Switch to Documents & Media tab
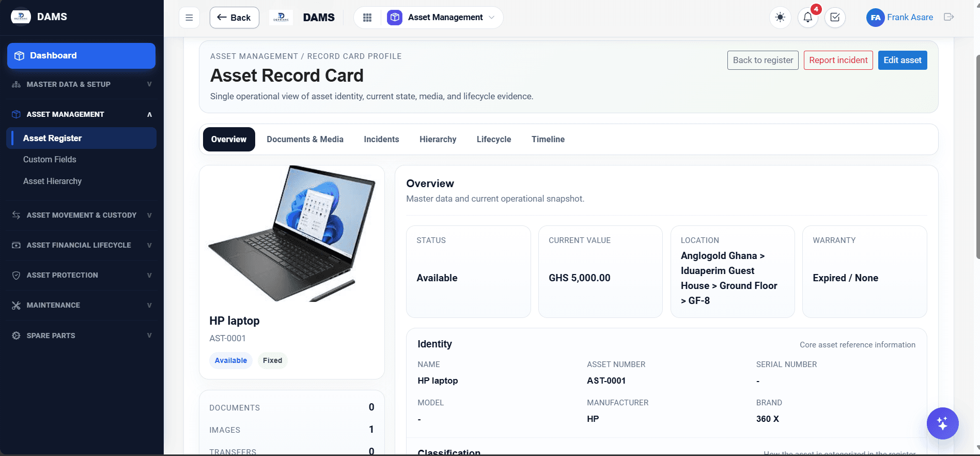Viewport: 980px width, 456px height. tap(305, 139)
